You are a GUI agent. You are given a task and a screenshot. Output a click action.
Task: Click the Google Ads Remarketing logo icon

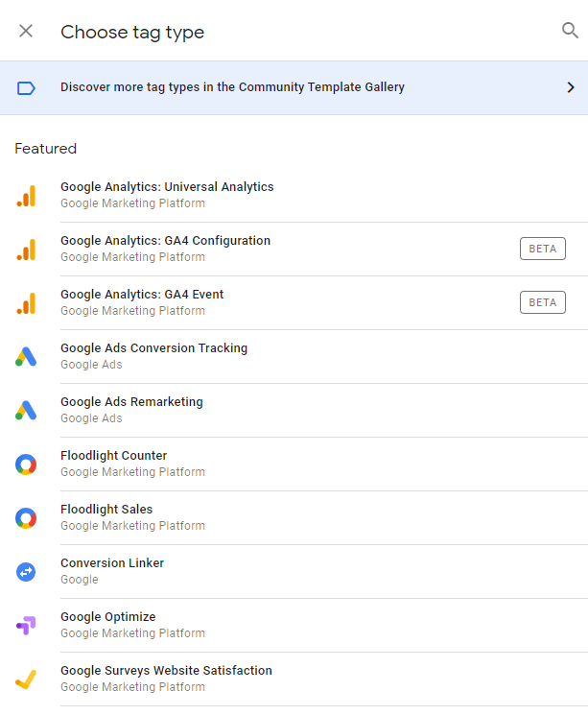pyautogui.click(x=26, y=411)
